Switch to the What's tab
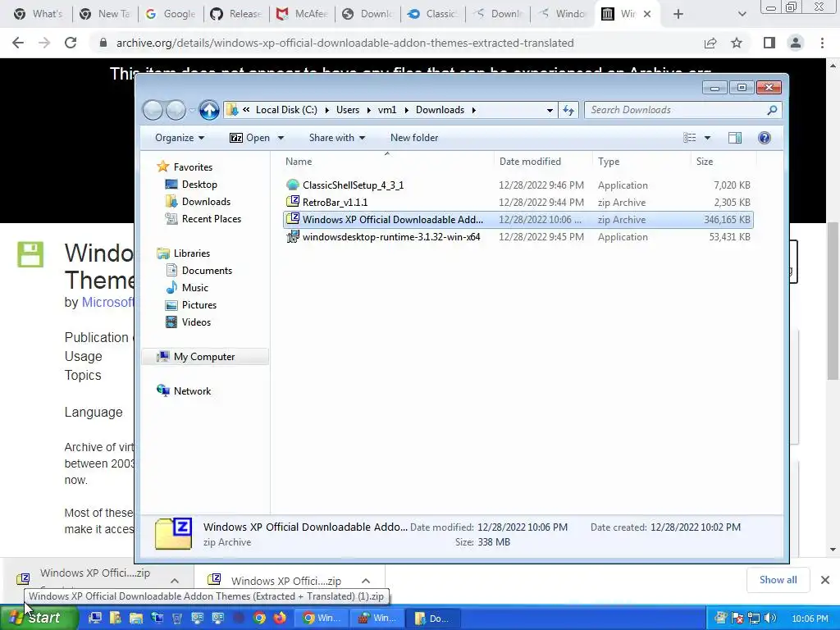Screen dimensions: 840x630 tap(39, 14)
